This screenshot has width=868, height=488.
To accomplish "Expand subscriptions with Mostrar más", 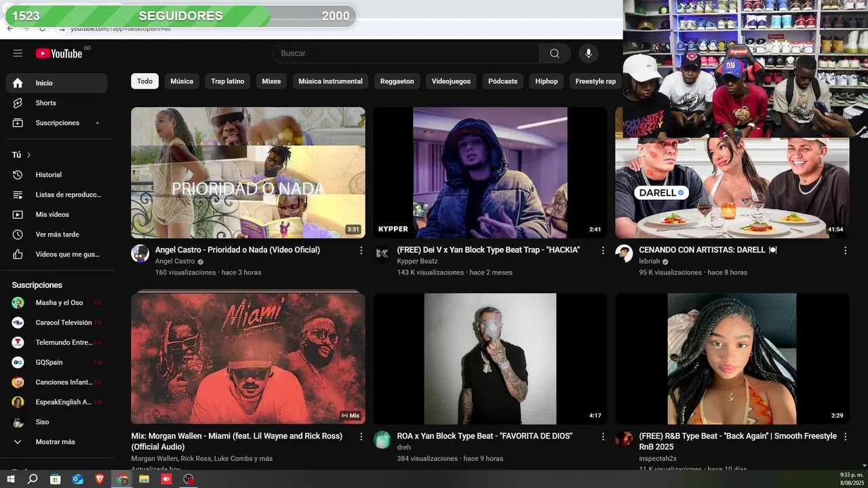I will pos(57,442).
